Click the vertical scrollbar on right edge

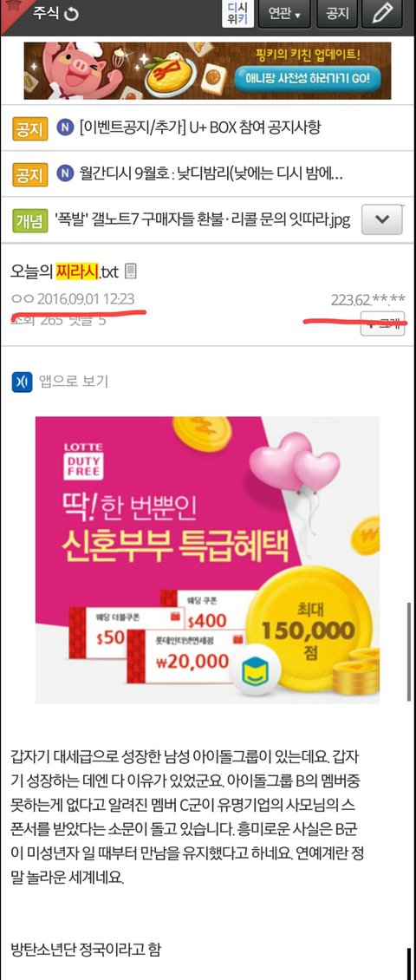click(x=408, y=650)
